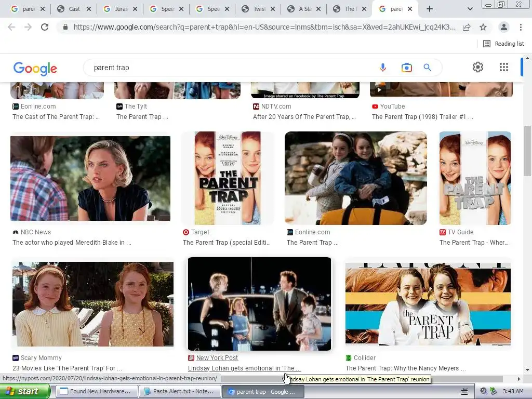Open the Windows start menu
The width and height of the screenshot is (532, 399).
24,392
